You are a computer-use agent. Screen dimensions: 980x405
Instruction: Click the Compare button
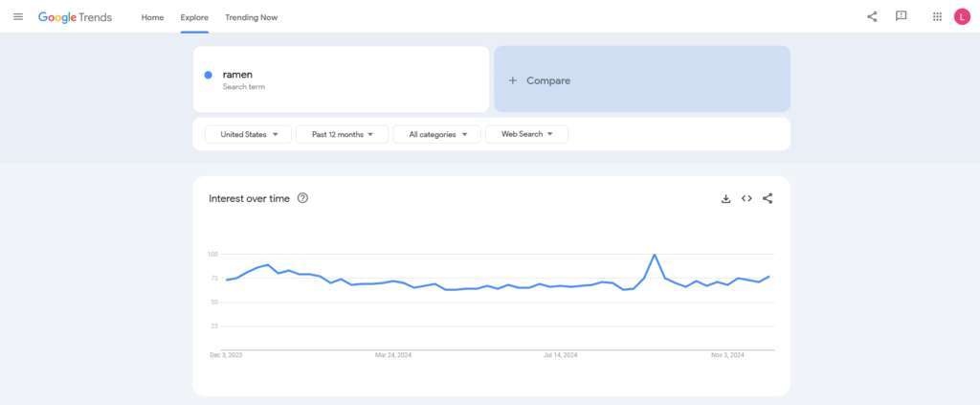(641, 80)
